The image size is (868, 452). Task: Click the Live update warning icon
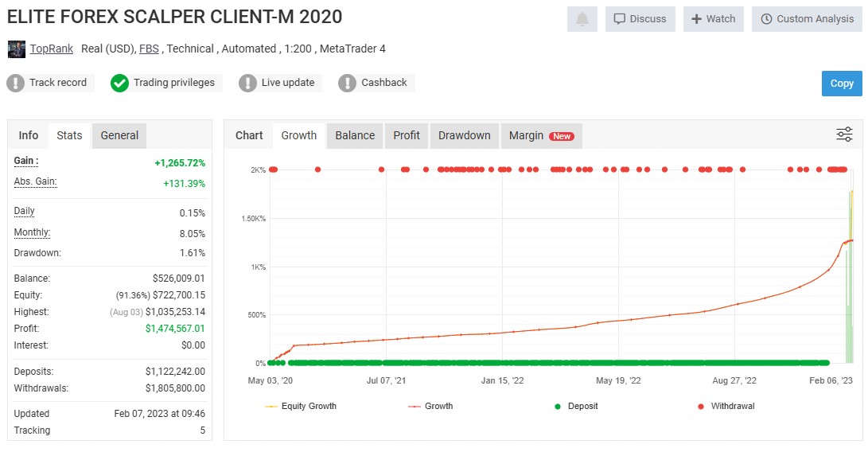[247, 83]
